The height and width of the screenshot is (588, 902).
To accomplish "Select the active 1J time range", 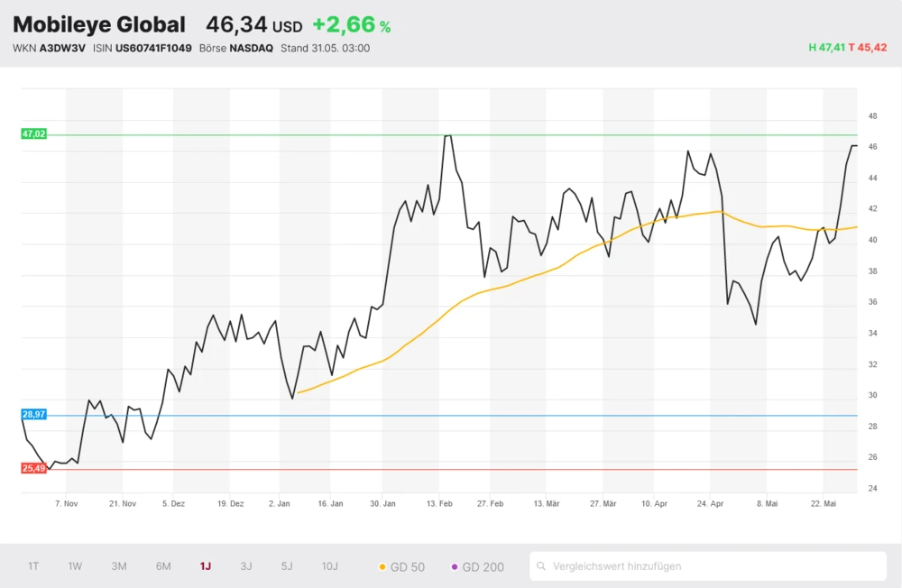I will point(206,566).
